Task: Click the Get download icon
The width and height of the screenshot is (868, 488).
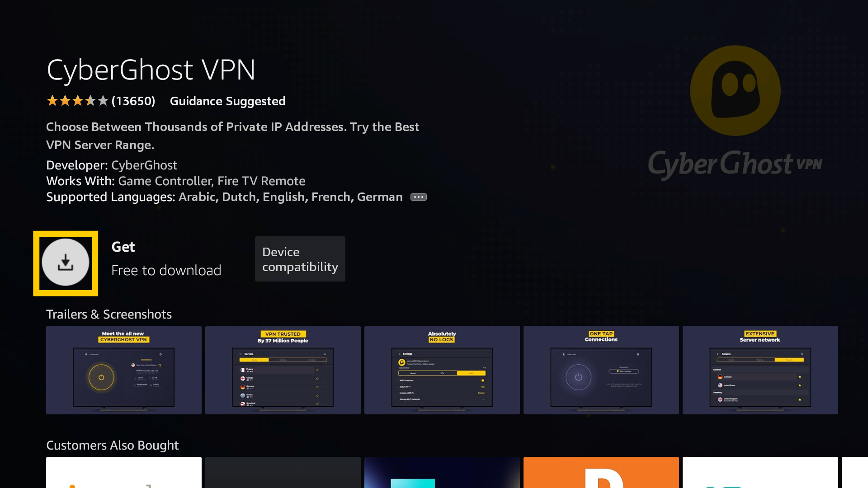Action: [66, 263]
